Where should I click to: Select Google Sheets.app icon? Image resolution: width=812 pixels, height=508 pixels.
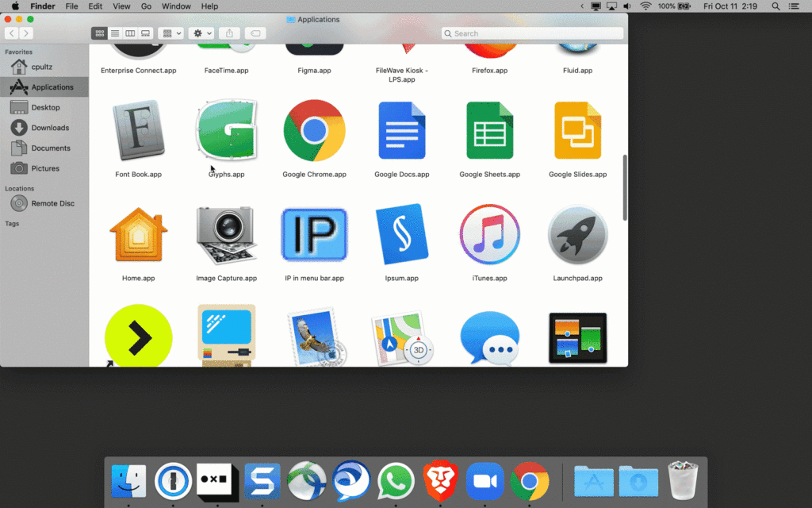tap(489, 131)
